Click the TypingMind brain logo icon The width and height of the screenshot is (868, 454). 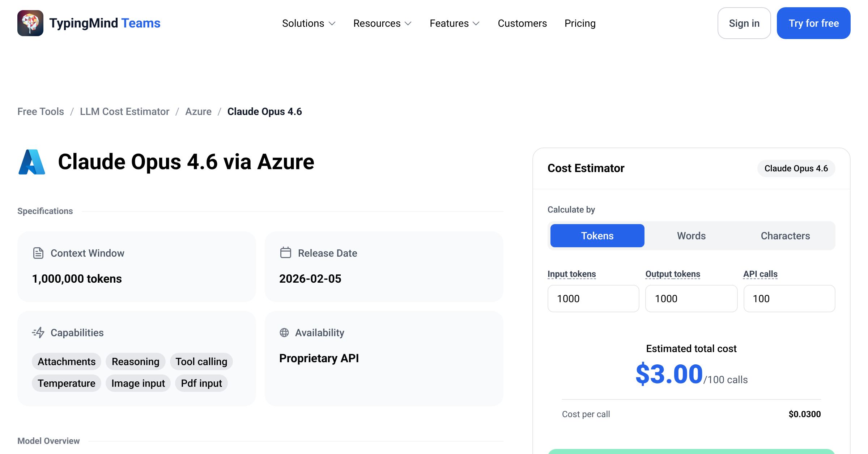pyautogui.click(x=30, y=23)
